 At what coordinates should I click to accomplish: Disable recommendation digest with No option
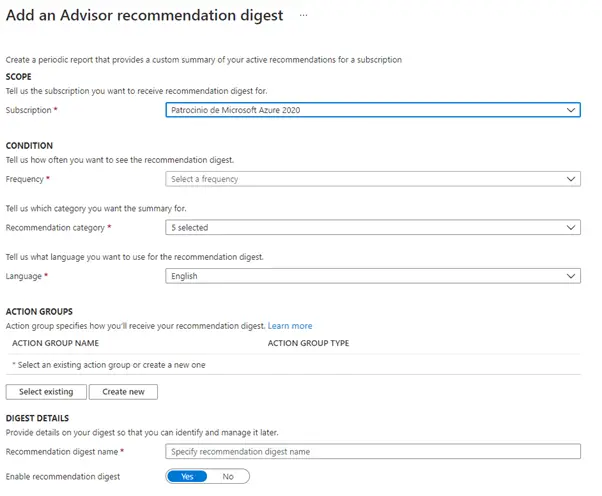tap(228, 477)
